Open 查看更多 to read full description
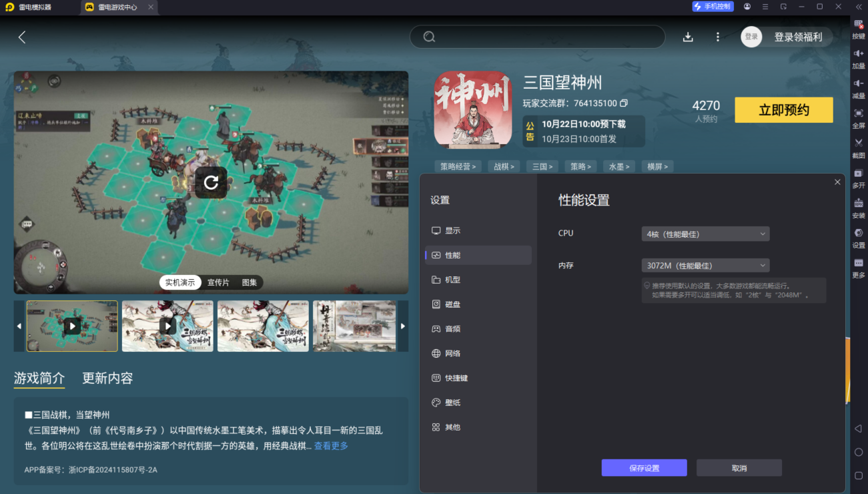Screen dimensions: 868x494 click(331, 446)
